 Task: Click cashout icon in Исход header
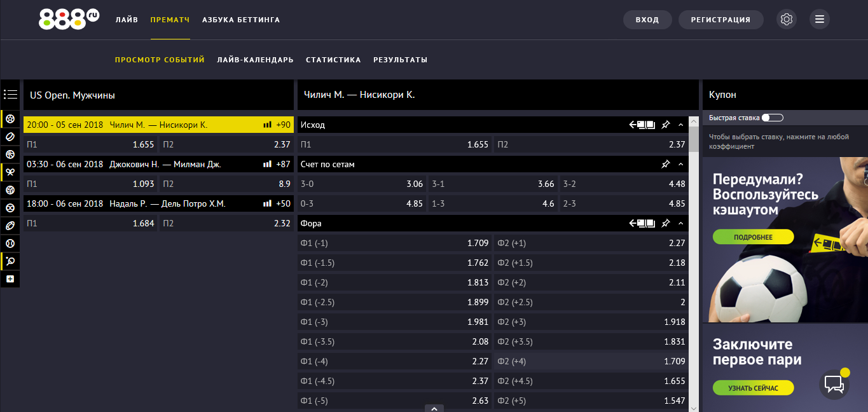(642, 125)
